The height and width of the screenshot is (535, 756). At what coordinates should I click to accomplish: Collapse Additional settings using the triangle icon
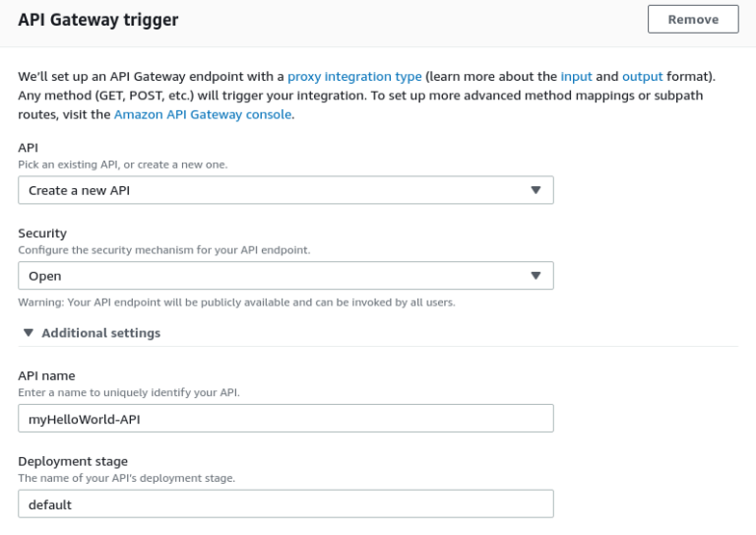pyautogui.click(x=29, y=333)
